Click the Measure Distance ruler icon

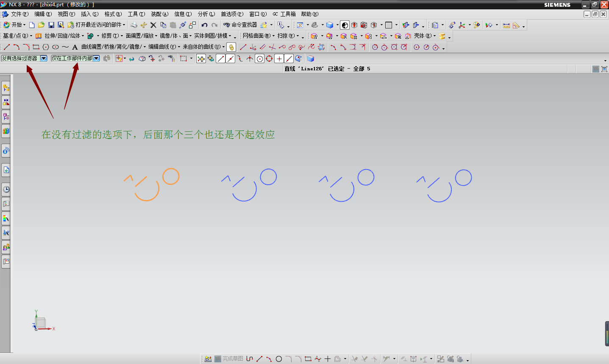[x=506, y=25]
